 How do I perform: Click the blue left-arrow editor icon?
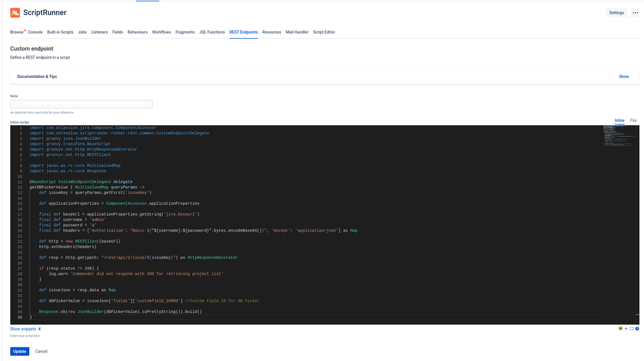(626, 329)
